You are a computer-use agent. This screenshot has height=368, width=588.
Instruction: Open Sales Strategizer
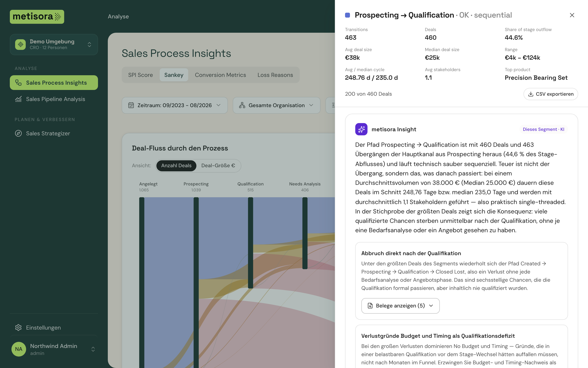[54, 133]
